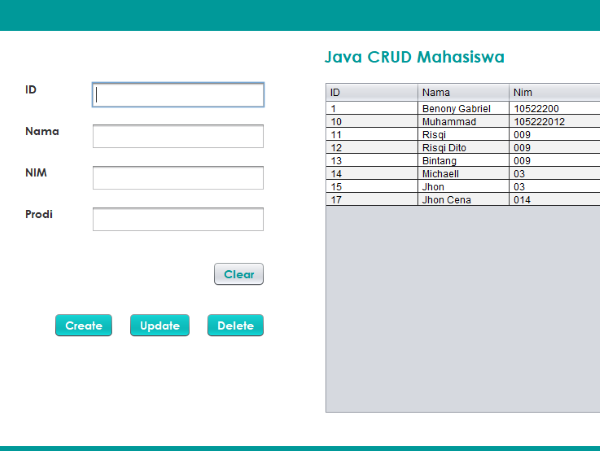600x451 pixels.
Task: Select the Prodi input field
Action: pos(178,219)
